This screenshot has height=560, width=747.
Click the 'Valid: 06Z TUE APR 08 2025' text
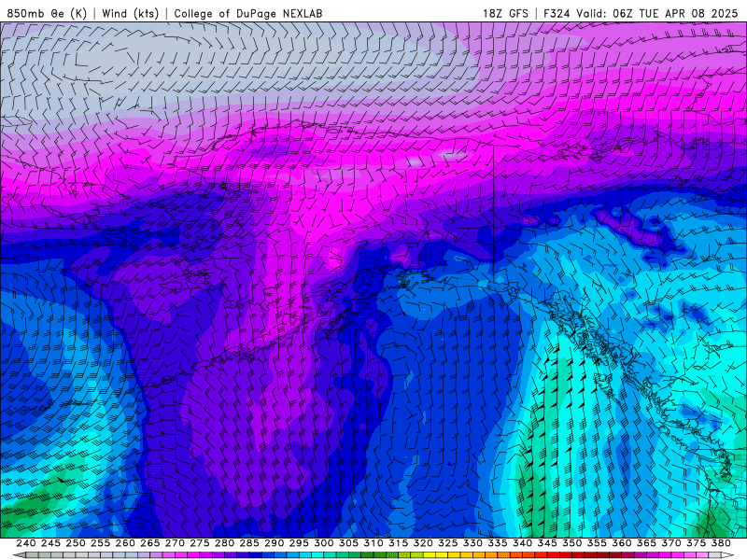[657, 13]
